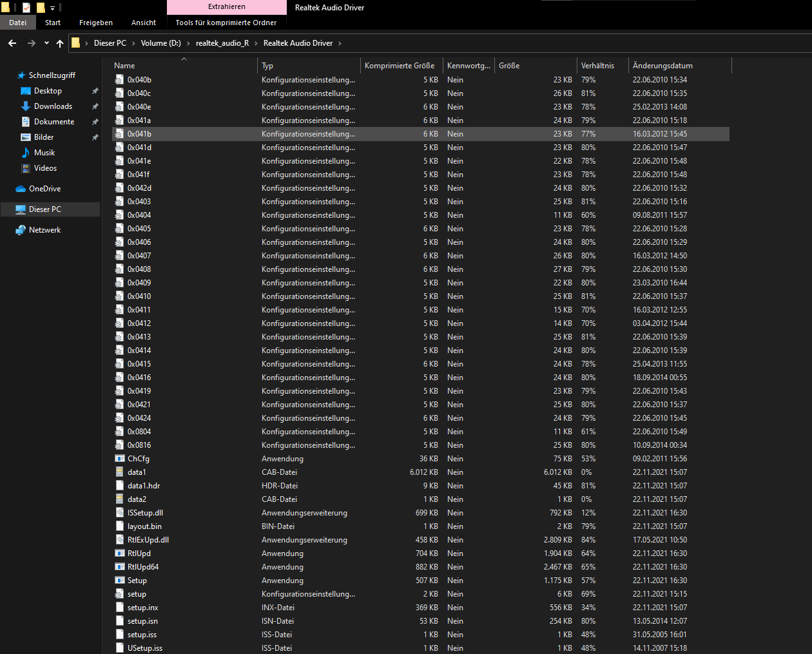Select Videos icon in sidebar
Viewport: 812px width, 654px height.
click(26, 168)
